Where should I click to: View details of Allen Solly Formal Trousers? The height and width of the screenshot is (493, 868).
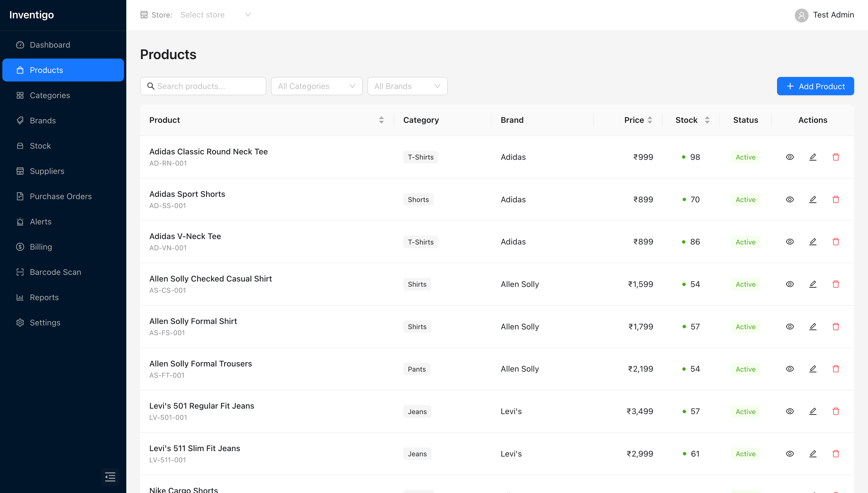(789, 368)
